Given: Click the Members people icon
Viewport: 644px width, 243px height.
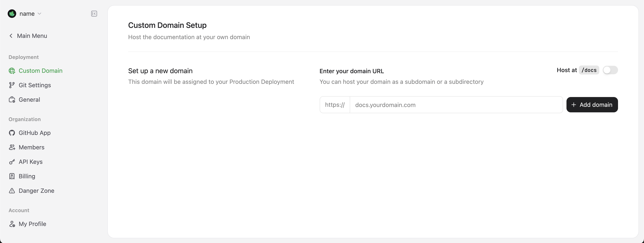Looking at the screenshot, I should 12,147.
